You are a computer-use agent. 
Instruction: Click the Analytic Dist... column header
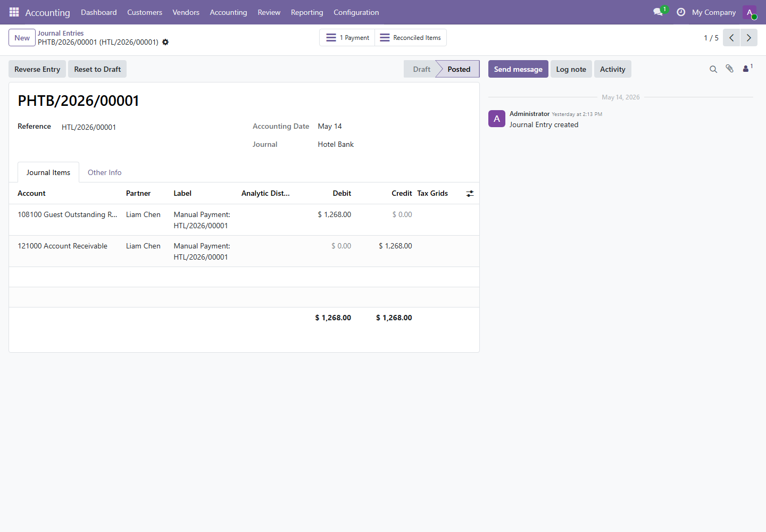(265, 193)
